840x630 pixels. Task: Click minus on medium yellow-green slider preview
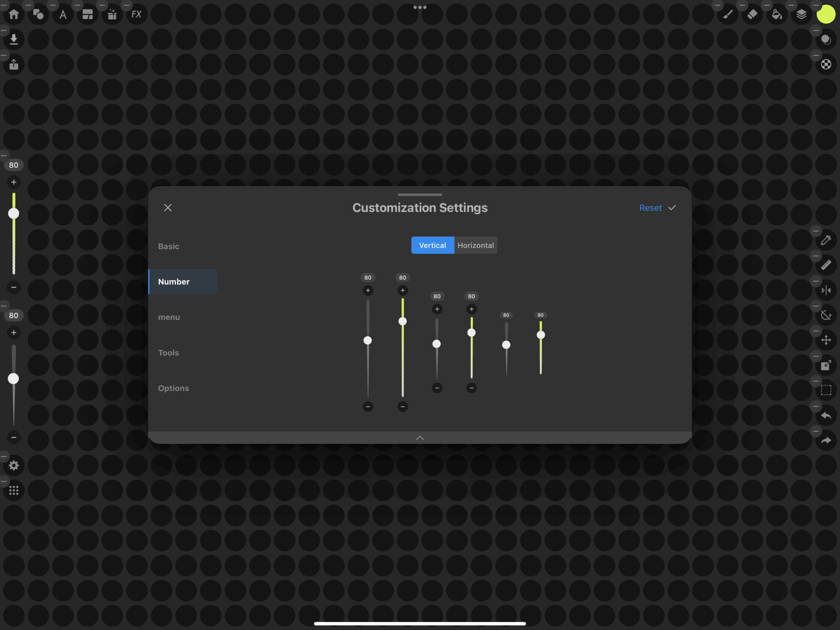(471, 388)
